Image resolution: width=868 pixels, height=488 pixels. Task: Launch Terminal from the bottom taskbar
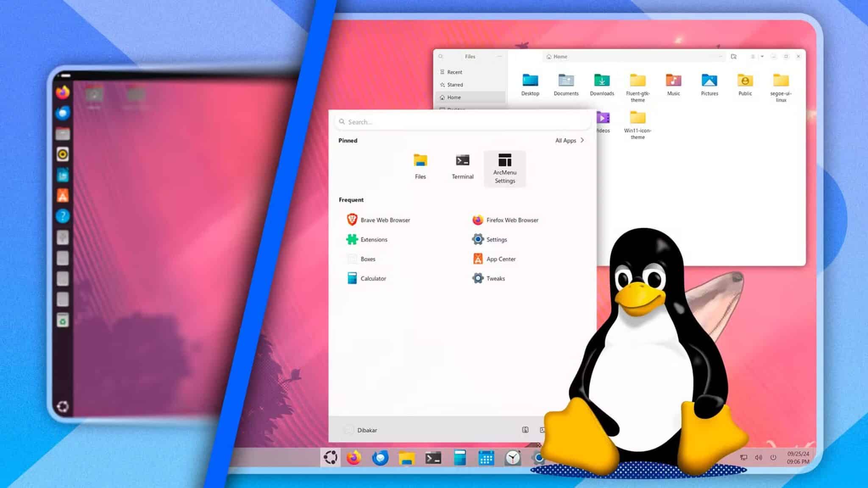coord(433,458)
